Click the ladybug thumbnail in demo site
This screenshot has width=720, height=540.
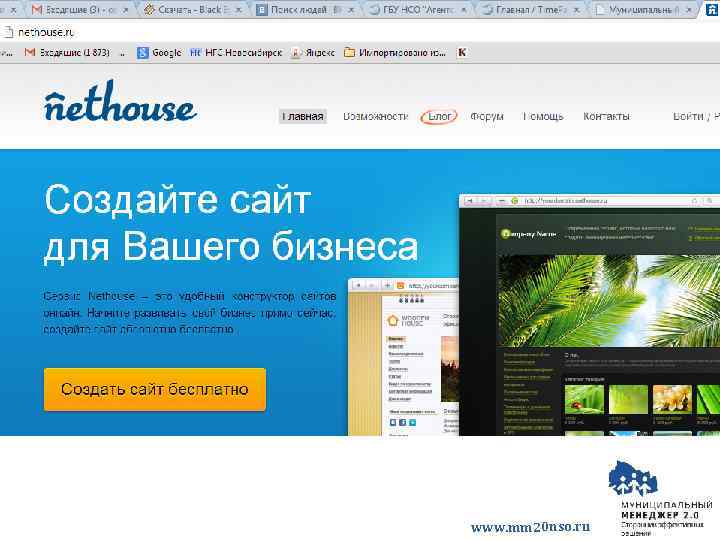point(584,399)
